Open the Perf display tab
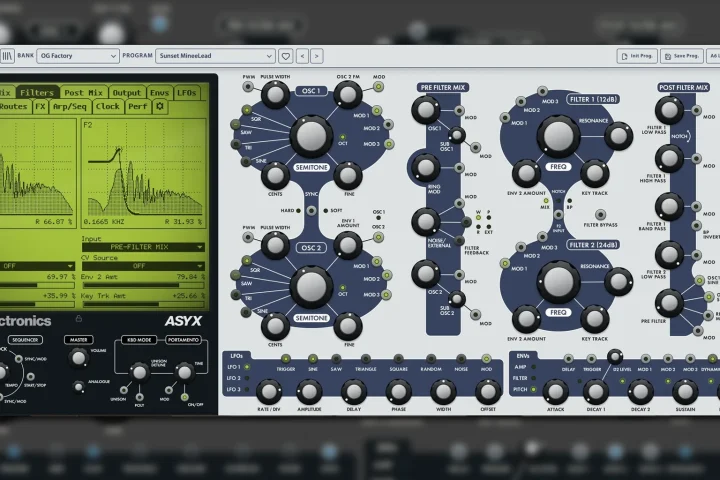The image size is (720, 480). click(138, 107)
